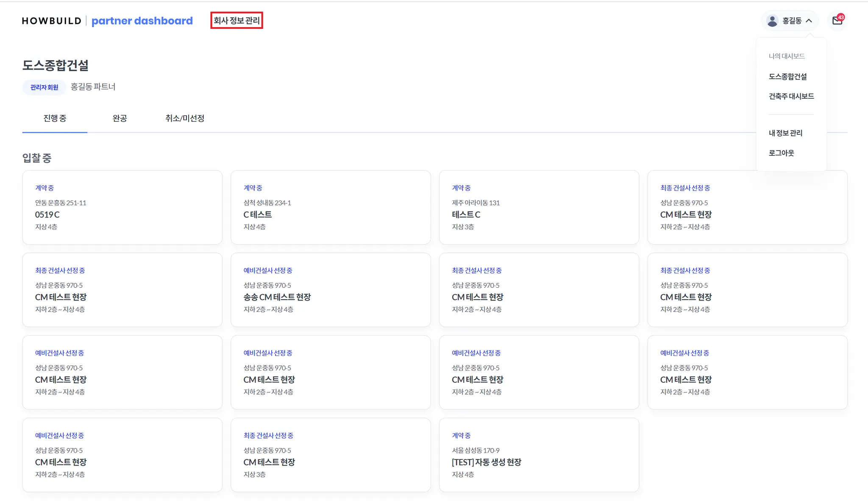This screenshot has height=501, width=868.
Task: Click the user avatar icon
Action: pyautogui.click(x=772, y=21)
